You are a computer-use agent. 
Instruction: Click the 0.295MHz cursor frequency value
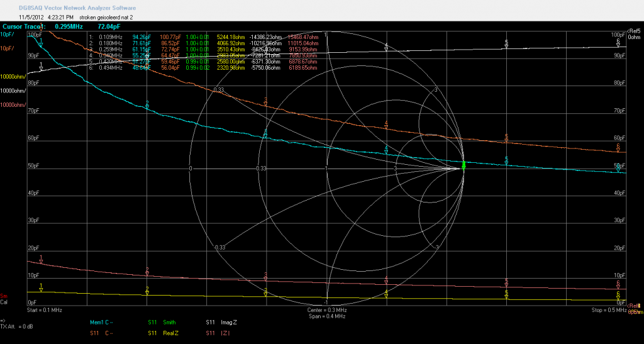pos(69,26)
